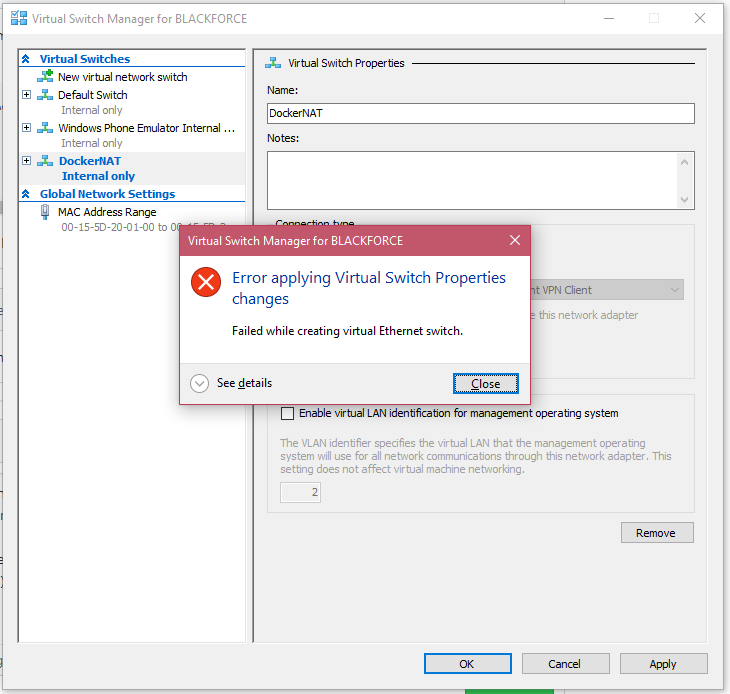Viewport: 730px width, 694px height.
Task: Click the red error icon in dialog
Action: pyautogui.click(x=206, y=282)
